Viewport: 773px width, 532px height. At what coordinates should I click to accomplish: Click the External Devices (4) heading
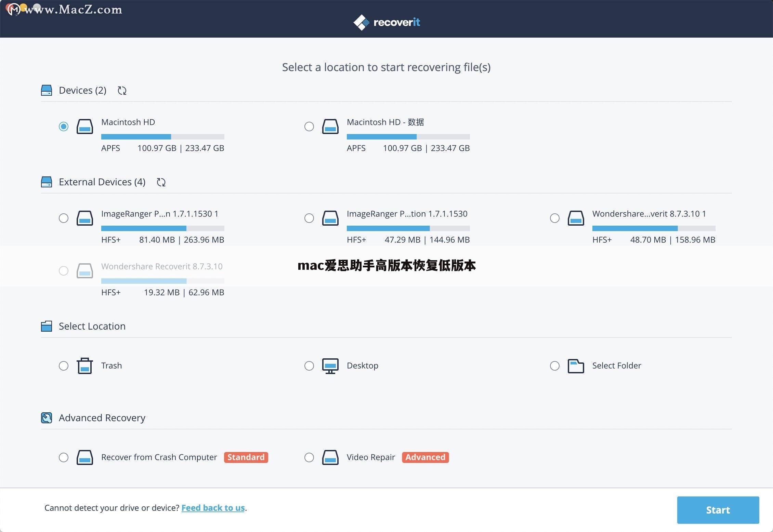coord(102,182)
